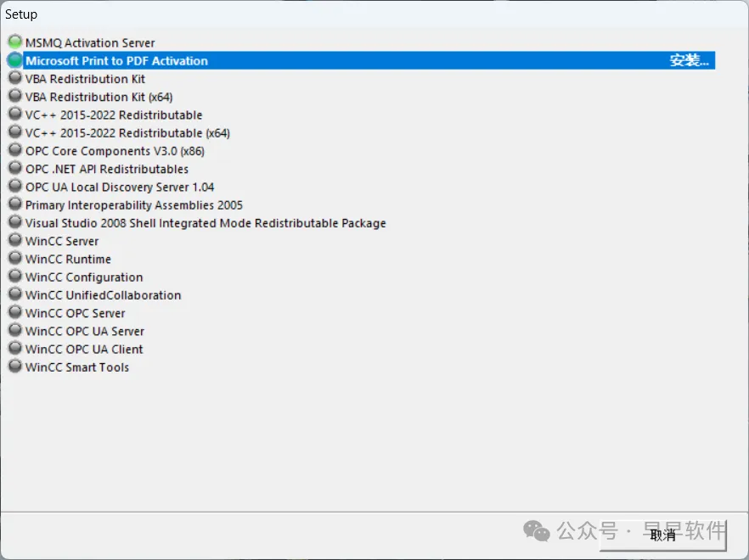Image resolution: width=749 pixels, height=560 pixels.
Task: Select Microsoft Print to PDF Activation row
Action: [369, 60]
